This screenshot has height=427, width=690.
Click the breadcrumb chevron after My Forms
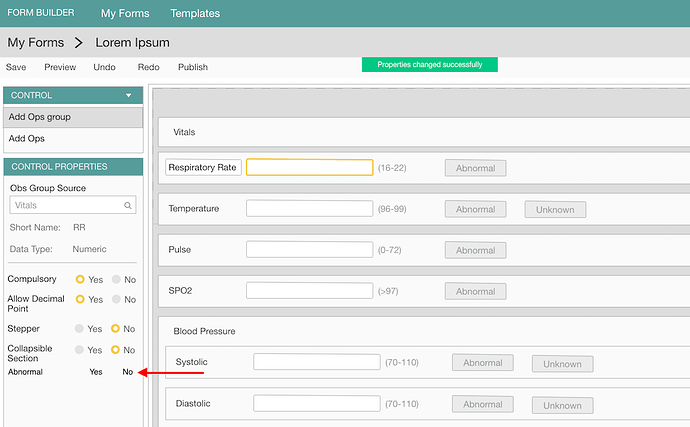(79, 43)
